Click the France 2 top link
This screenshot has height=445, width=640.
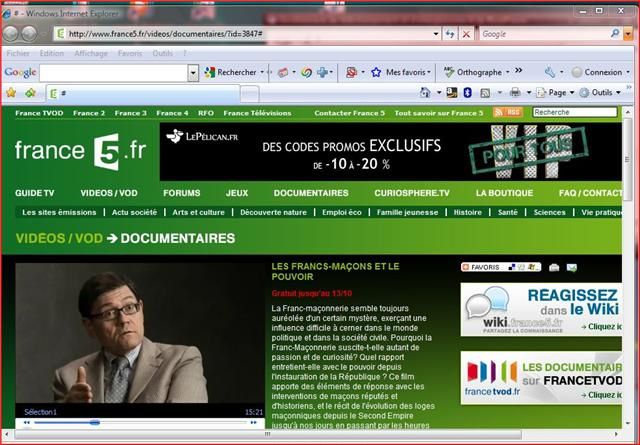pyautogui.click(x=89, y=113)
